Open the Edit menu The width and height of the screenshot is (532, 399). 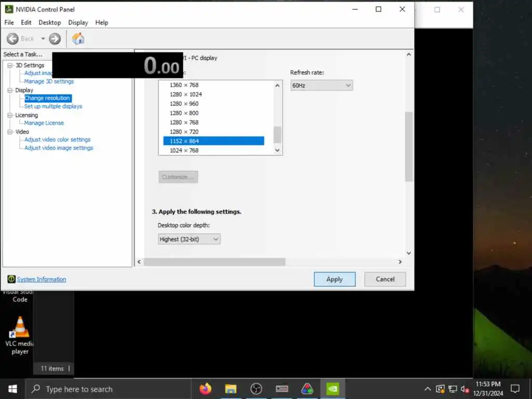pos(26,23)
